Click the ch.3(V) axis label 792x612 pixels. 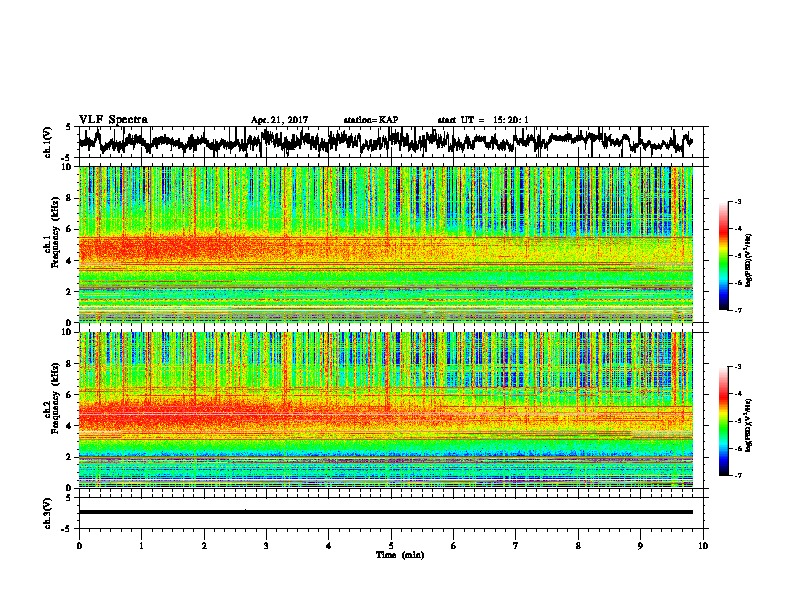[x=48, y=513]
